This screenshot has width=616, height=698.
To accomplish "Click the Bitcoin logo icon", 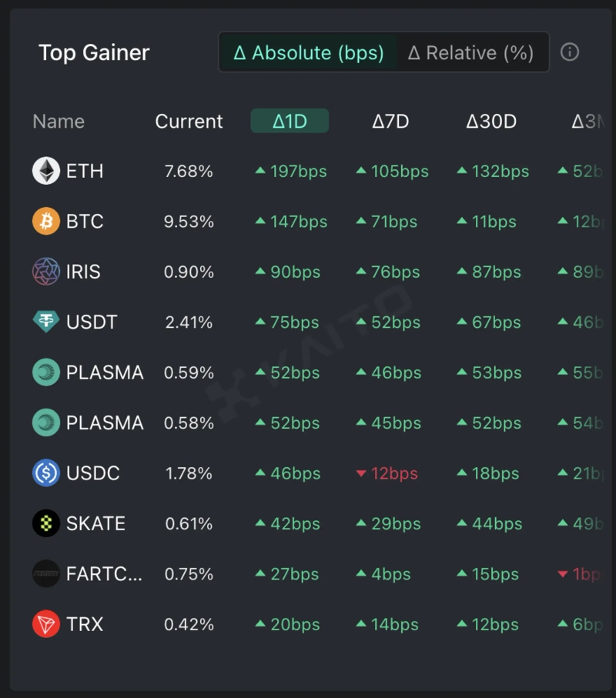I will point(46,222).
